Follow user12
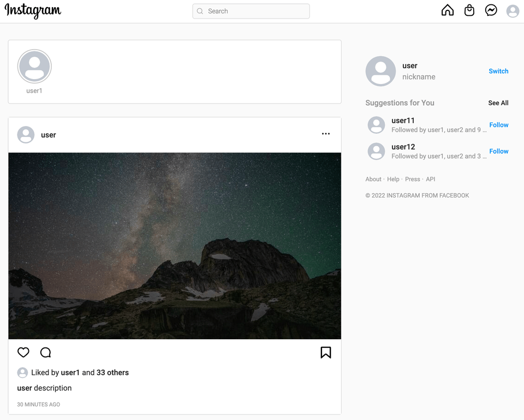The height and width of the screenshot is (420, 524). (x=498, y=151)
